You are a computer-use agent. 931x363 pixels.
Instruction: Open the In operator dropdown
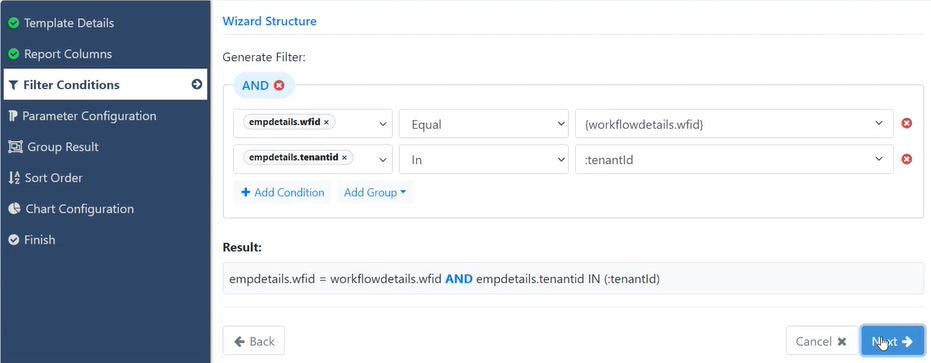(x=483, y=159)
